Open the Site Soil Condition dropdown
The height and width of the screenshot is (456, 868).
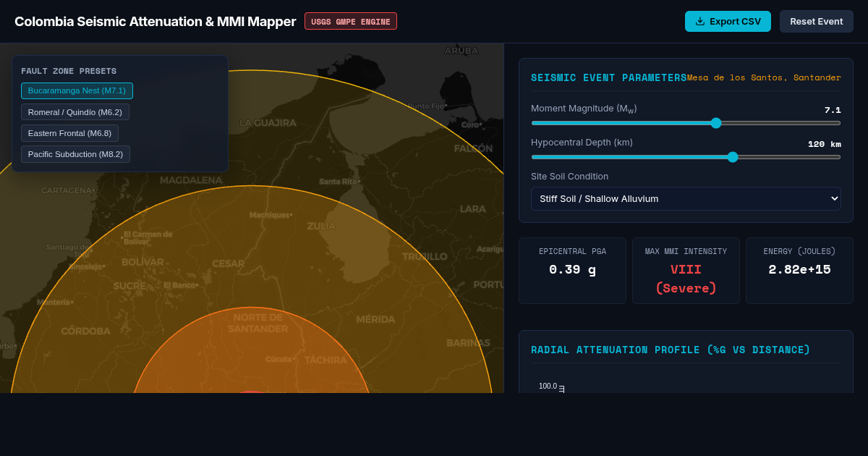point(686,198)
